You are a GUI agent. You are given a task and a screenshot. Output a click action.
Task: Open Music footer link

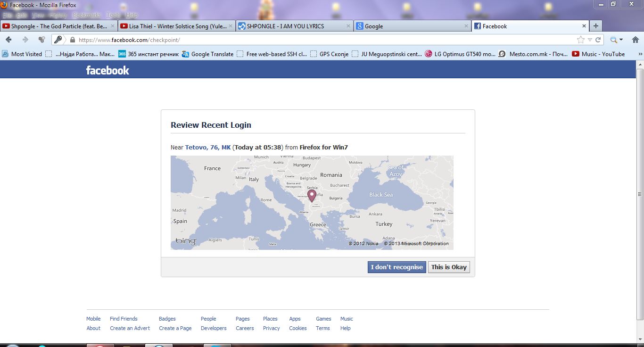pos(347,319)
